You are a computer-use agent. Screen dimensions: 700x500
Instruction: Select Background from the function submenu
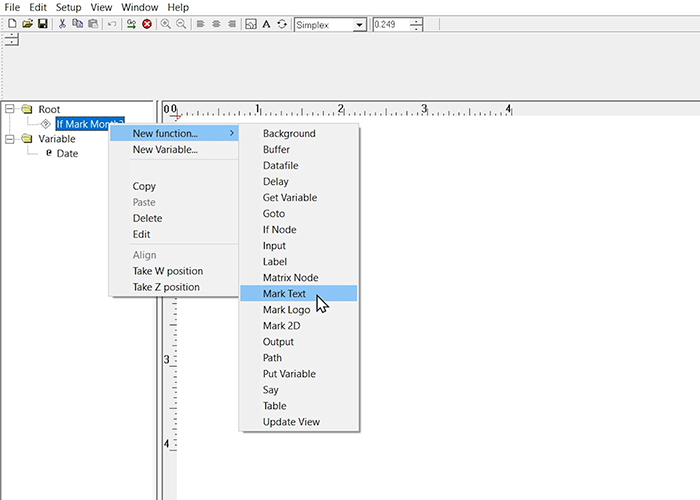[x=299, y=133]
